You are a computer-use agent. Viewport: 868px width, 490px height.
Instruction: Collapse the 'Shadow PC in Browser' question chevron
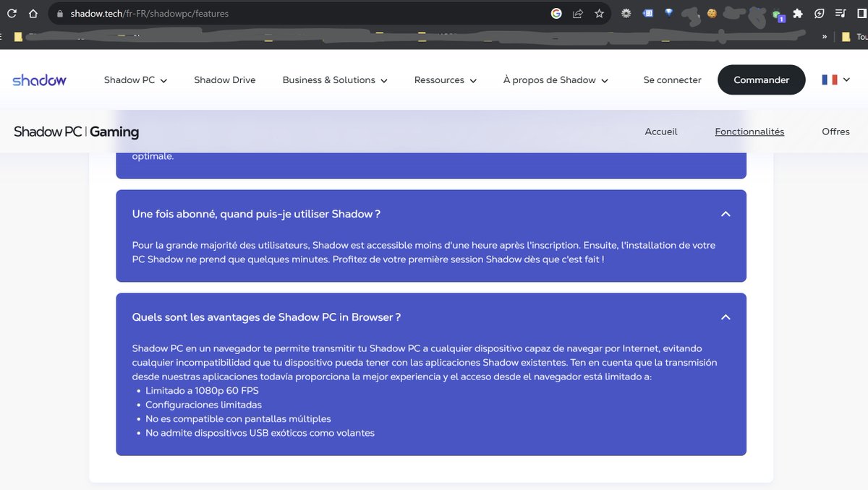(x=726, y=317)
